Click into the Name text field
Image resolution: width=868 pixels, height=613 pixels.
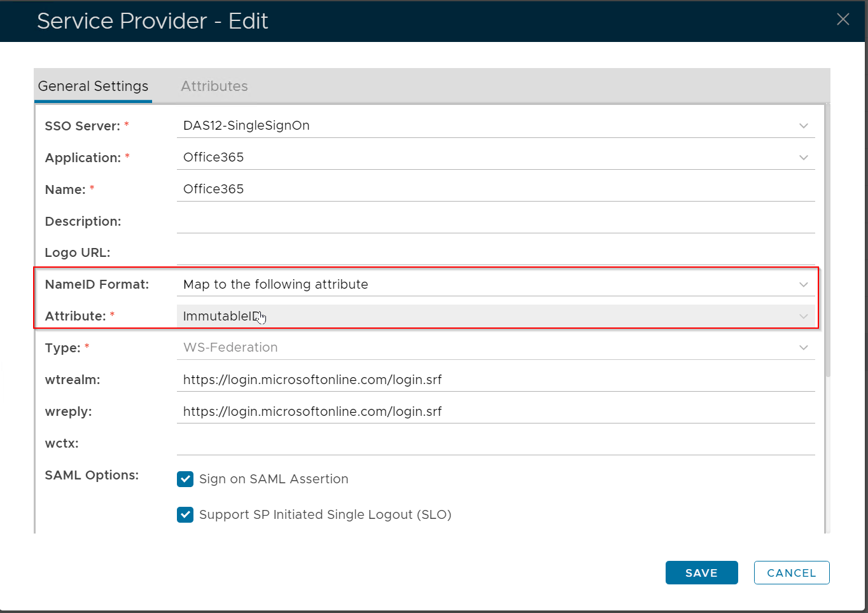click(495, 189)
